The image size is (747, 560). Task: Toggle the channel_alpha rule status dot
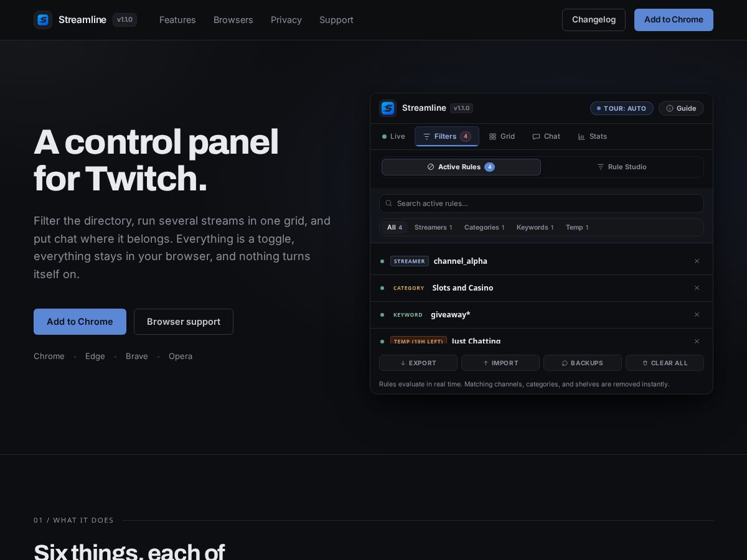(382, 261)
